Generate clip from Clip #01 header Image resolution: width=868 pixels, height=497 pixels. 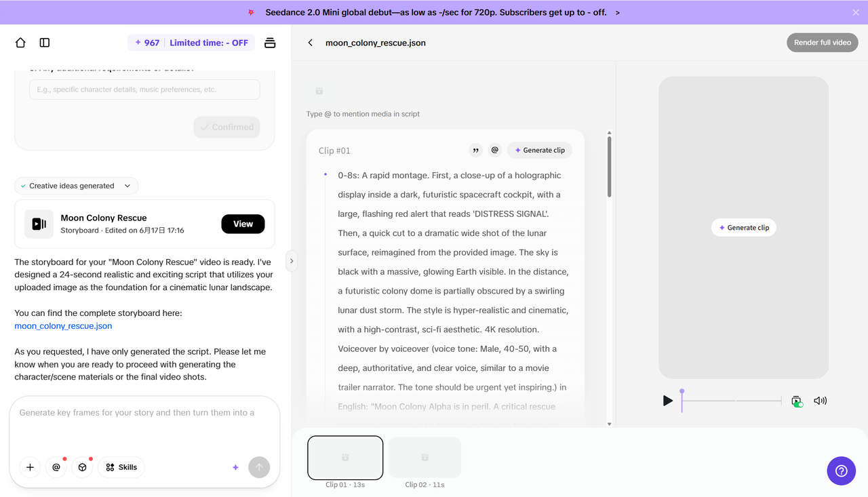(x=540, y=151)
